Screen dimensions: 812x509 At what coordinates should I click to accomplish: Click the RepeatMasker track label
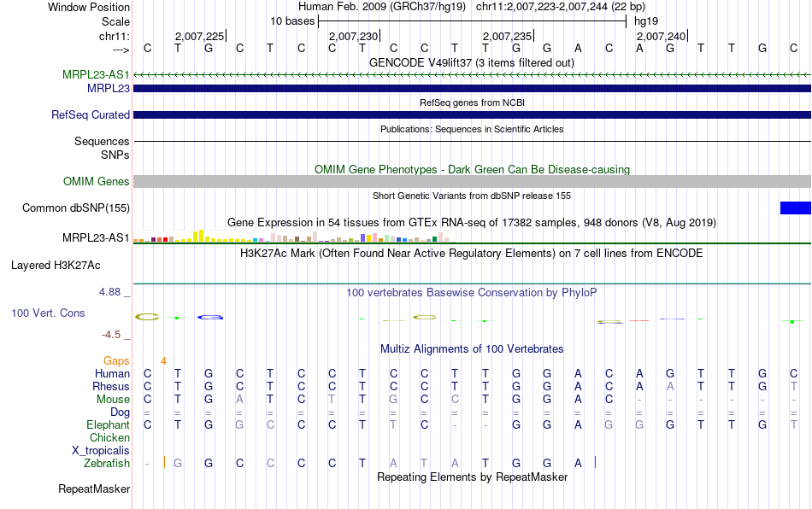(x=94, y=489)
